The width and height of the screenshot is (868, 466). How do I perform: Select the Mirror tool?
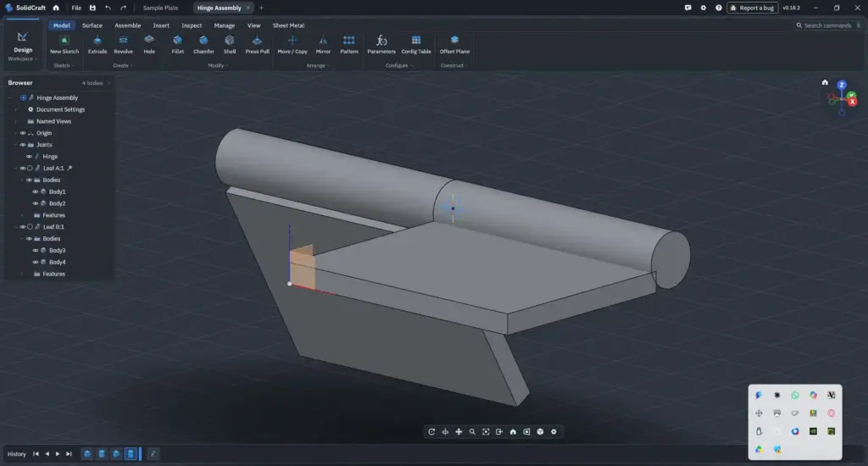pyautogui.click(x=323, y=44)
